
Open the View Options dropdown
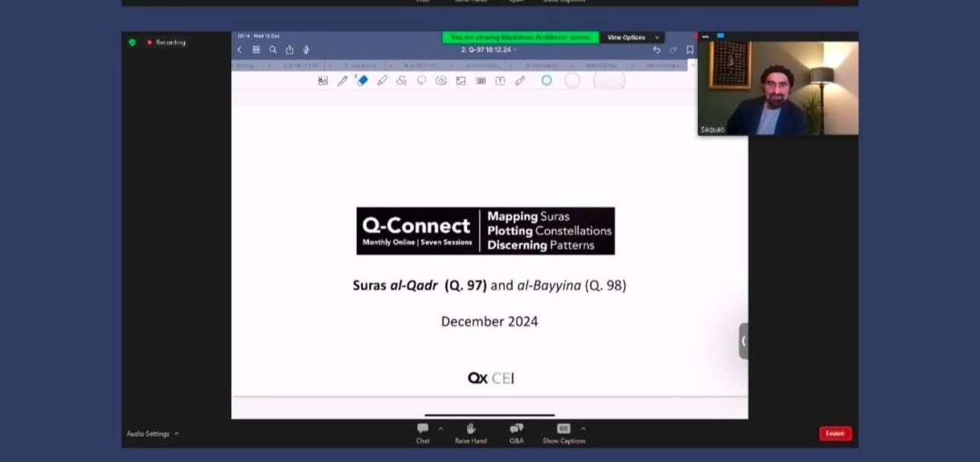click(632, 37)
